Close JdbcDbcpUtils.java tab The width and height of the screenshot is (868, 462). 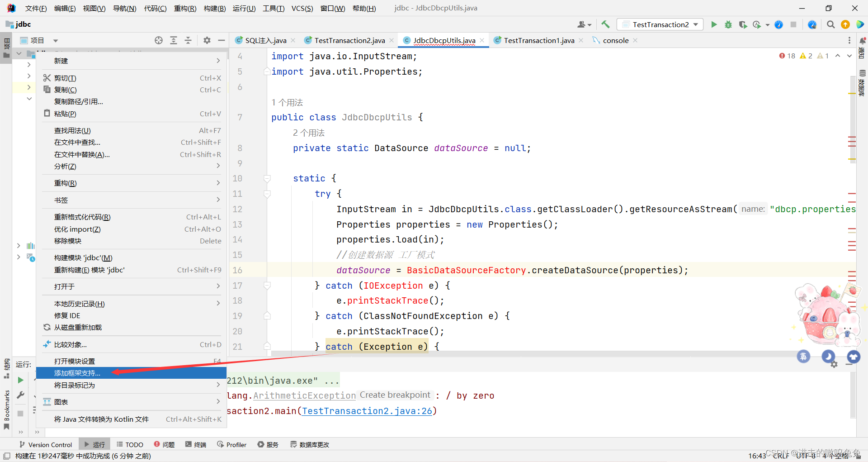(x=482, y=40)
